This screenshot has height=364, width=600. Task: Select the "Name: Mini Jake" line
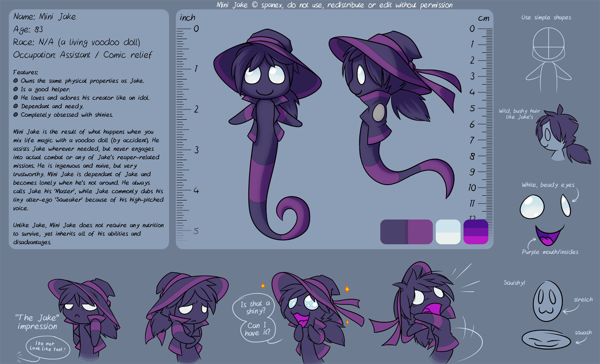click(45, 17)
